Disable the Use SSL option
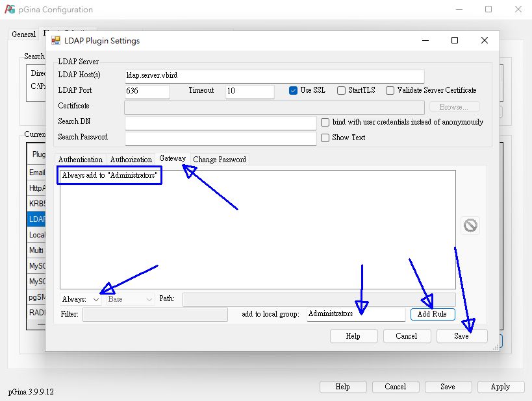The height and width of the screenshot is (401, 532). tap(294, 91)
